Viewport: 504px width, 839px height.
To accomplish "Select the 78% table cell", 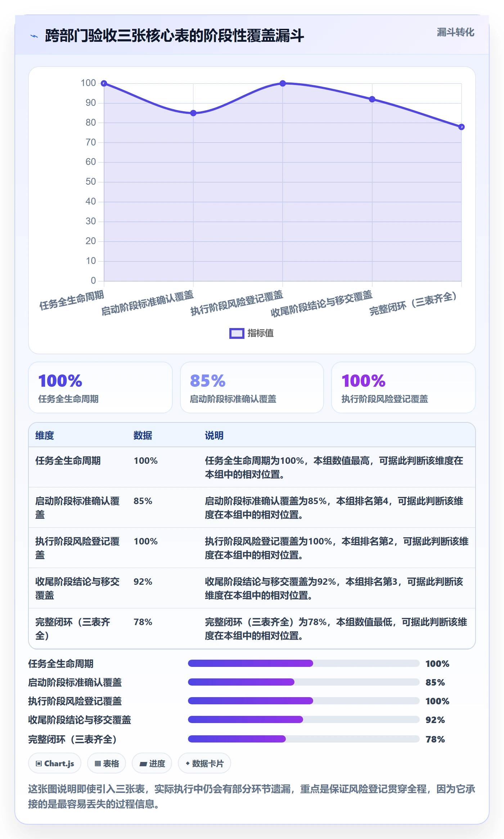I will pos(143,622).
